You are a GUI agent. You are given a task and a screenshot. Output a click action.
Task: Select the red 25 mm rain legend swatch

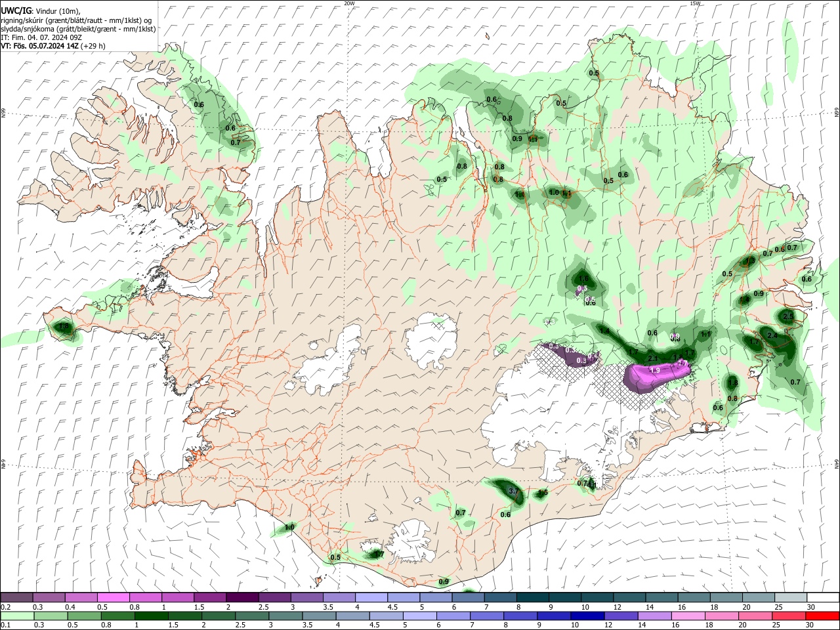point(788,616)
